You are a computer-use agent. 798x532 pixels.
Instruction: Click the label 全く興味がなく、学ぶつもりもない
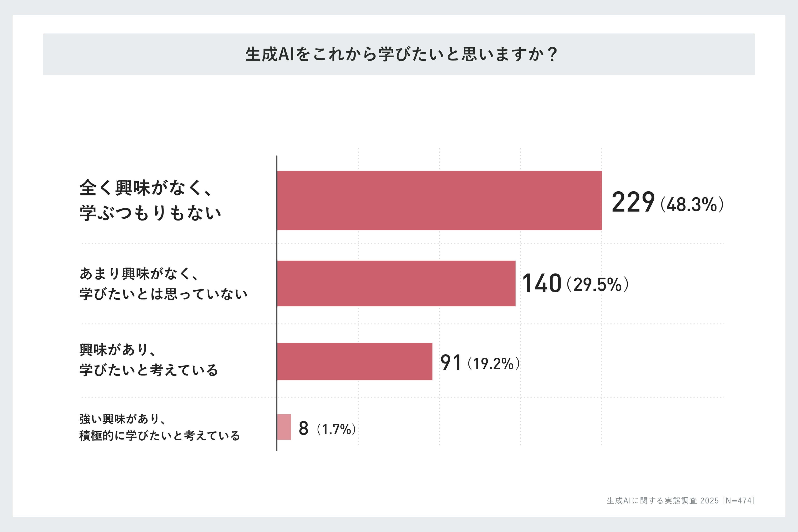click(x=150, y=200)
